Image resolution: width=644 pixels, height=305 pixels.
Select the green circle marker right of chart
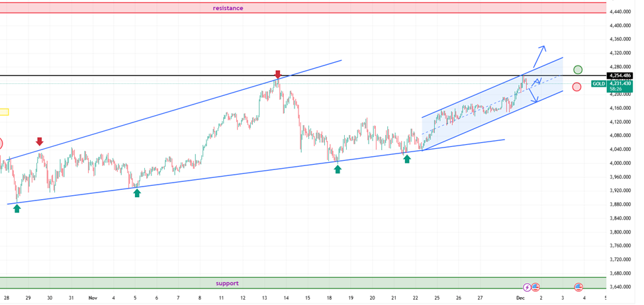point(578,69)
